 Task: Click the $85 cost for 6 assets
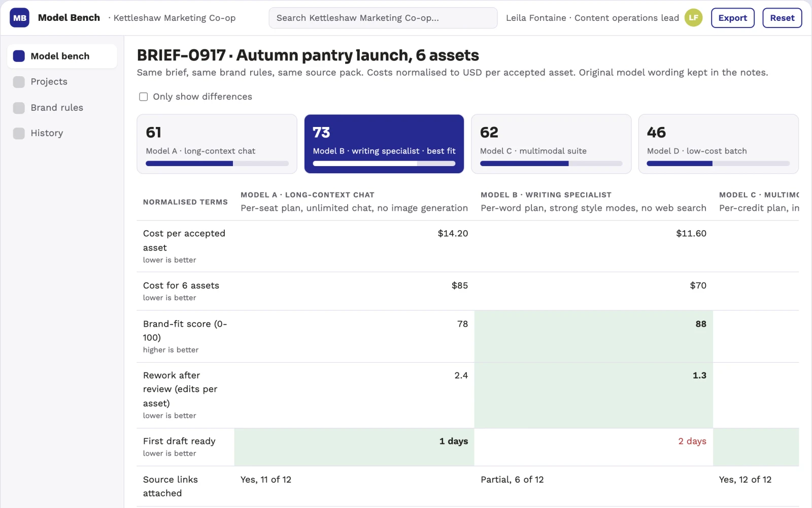click(460, 285)
